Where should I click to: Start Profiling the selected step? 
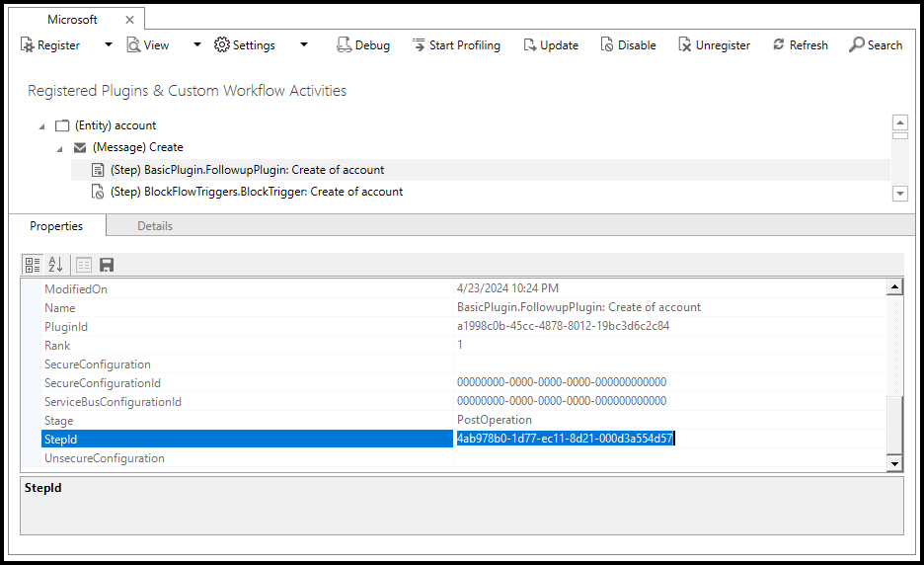[x=455, y=44]
